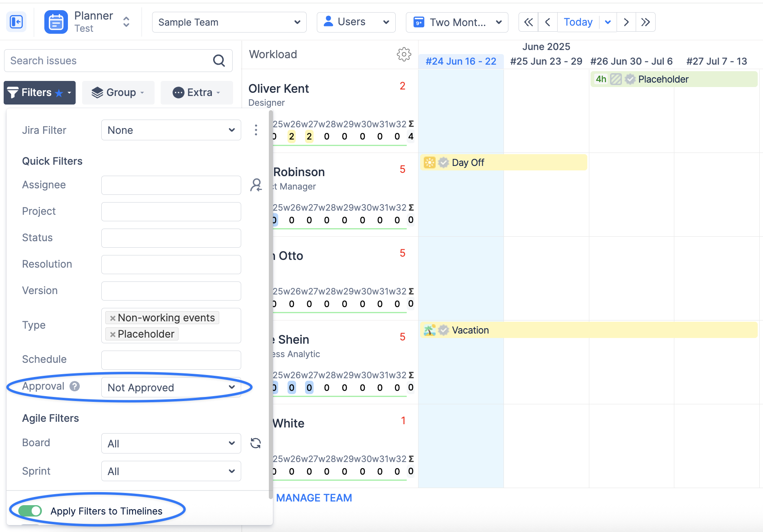The width and height of the screenshot is (763, 532).
Task: Click the search magnifier icon
Action: 219,61
